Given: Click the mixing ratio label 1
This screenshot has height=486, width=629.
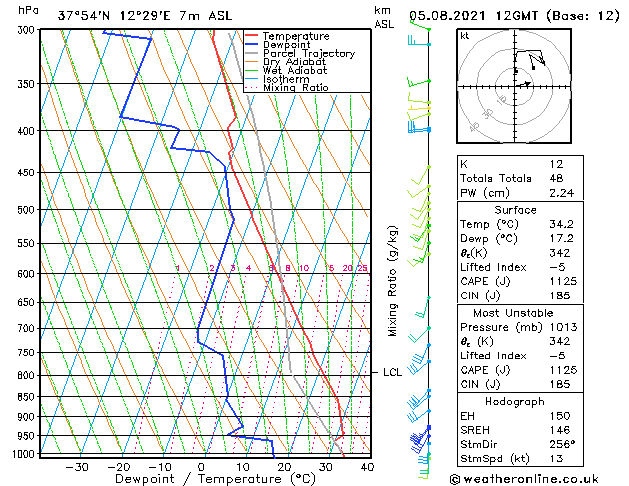Looking at the screenshot, I should click(178, 268).
